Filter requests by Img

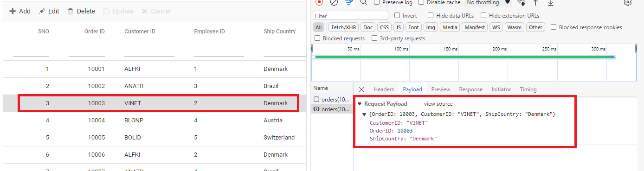tap(431, 27)
